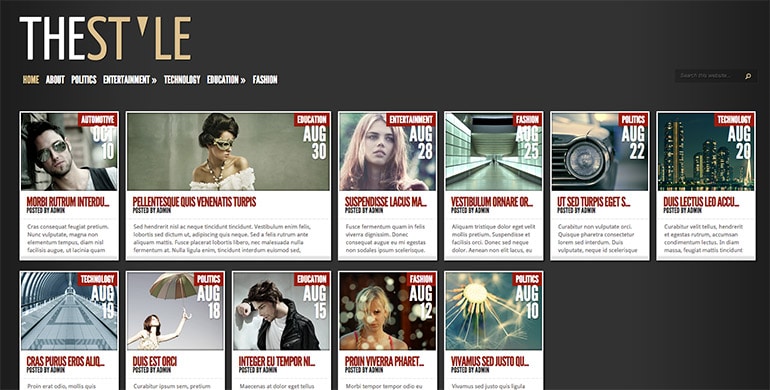Open TheStyle logo homepage link
This screenshot has width=770, height=390.
tap(105, 38)
